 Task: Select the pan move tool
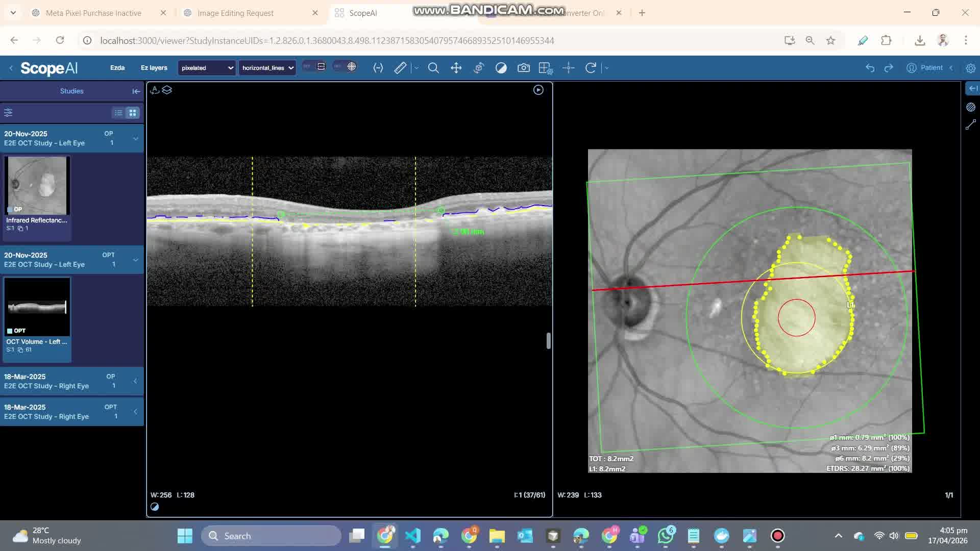pos(456,68)
